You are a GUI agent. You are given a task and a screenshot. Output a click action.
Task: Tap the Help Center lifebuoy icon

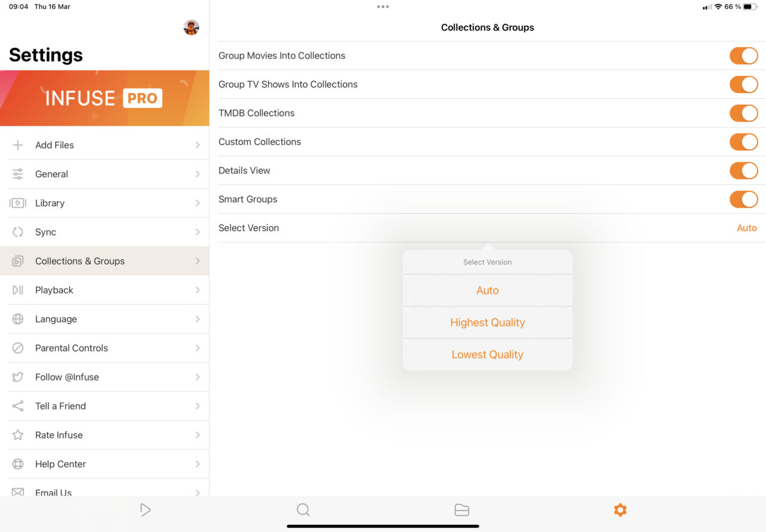click(x=18, y=464)
